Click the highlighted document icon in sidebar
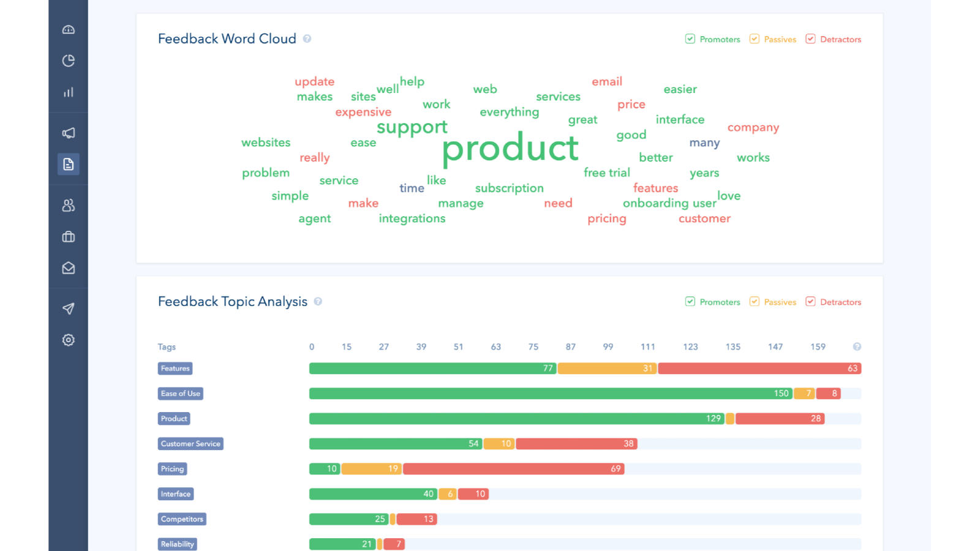Screen dimensions: 980x551 click(x=69, y=164)
